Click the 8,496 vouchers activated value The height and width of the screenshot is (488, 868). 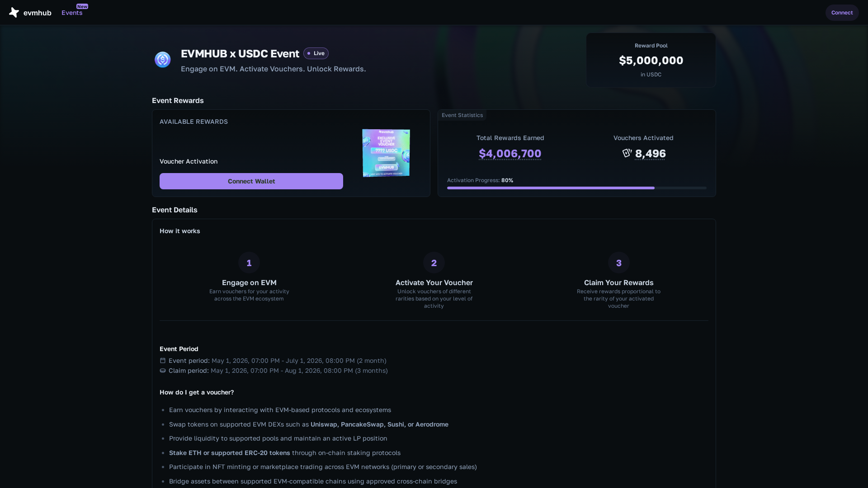[x=650, y=154]
